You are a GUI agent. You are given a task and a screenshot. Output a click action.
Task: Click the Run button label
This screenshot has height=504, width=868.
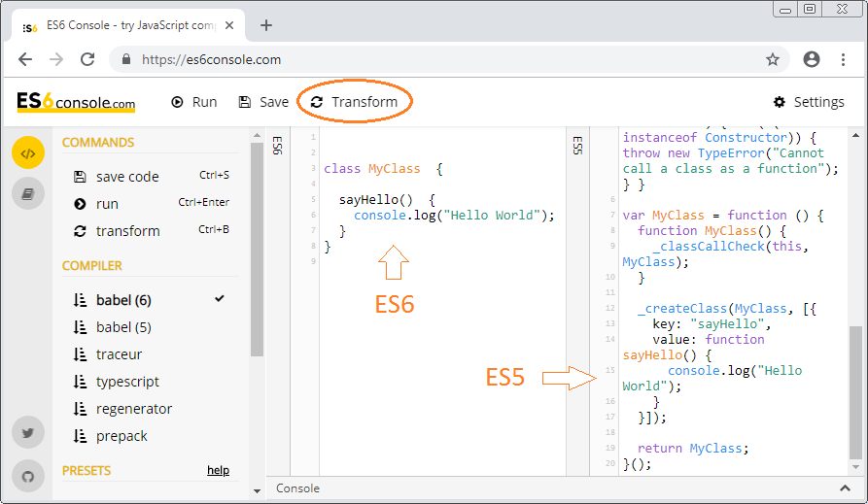pyautogui.click(x=205, y=102)
